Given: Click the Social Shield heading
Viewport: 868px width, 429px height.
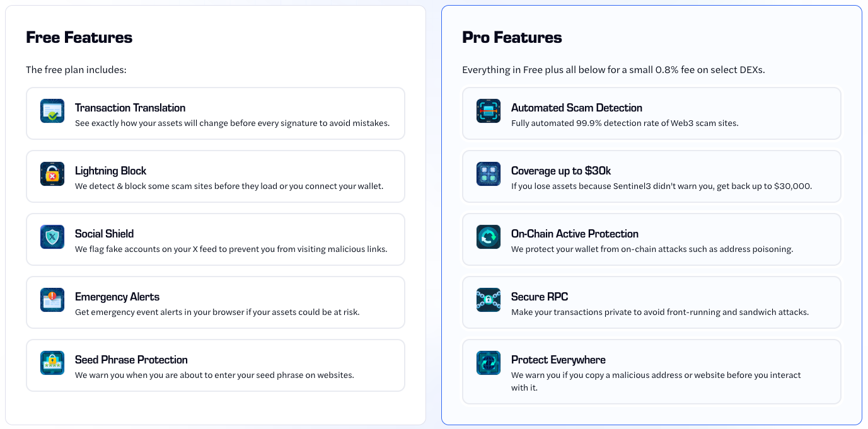Looking at the screenshot, I should [104, 234].
